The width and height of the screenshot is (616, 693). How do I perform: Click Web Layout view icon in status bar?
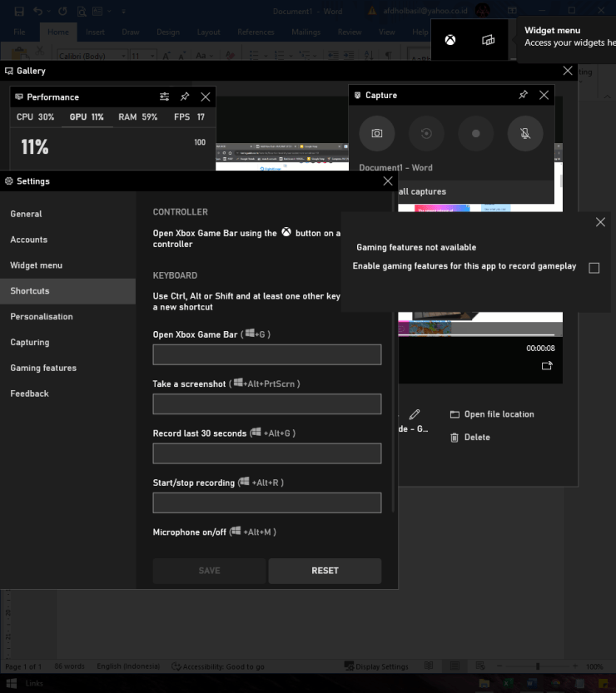pyautogui.click(x=480, y=666)
